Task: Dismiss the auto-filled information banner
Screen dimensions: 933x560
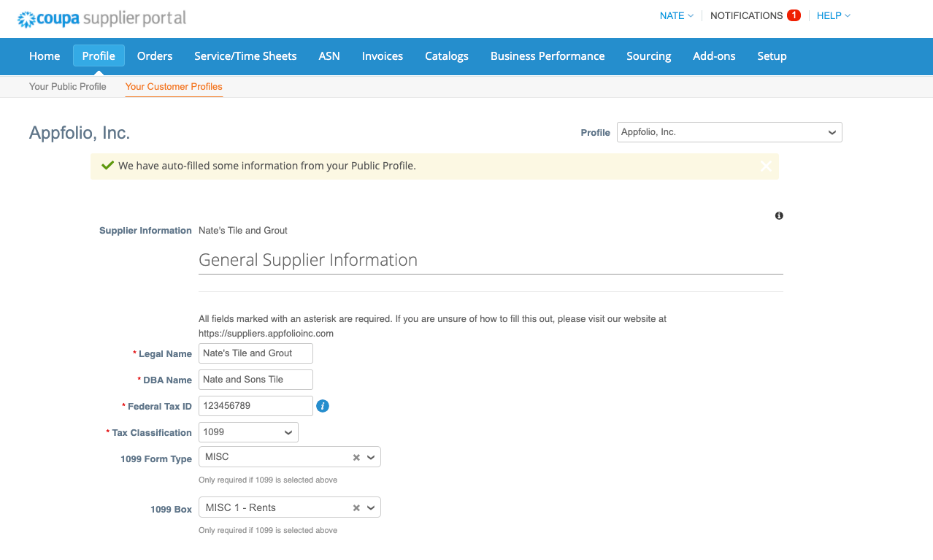Action: (765, 166)
